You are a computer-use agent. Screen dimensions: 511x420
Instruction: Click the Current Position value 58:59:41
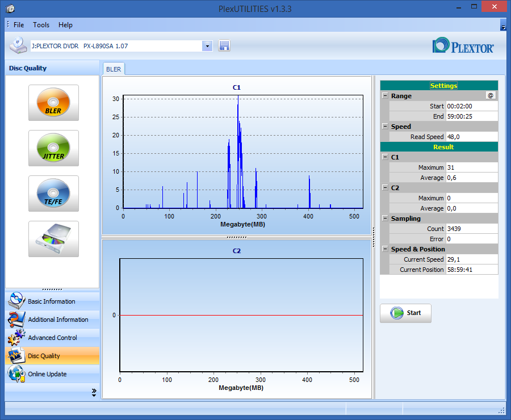[472, 270]
